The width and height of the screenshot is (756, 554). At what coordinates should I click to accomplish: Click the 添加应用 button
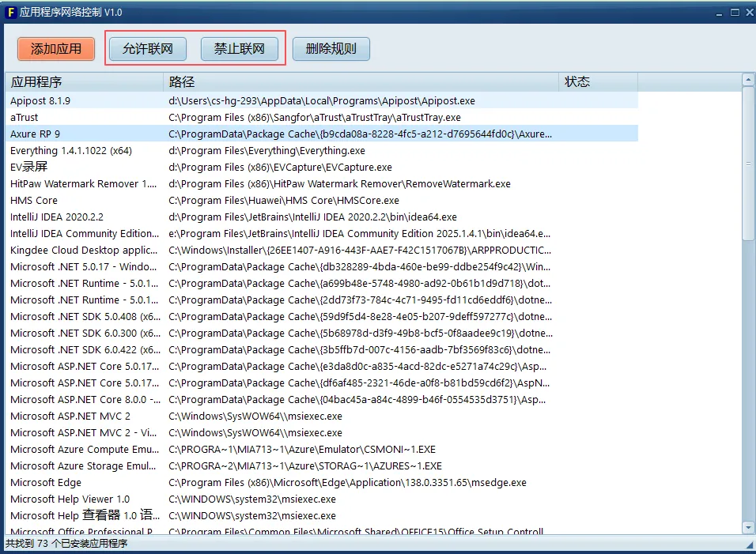point(56,49)
